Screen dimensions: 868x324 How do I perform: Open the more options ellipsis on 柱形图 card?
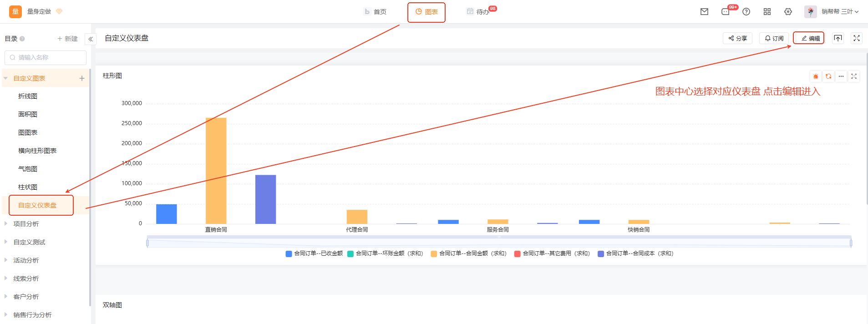coord(841,76)
